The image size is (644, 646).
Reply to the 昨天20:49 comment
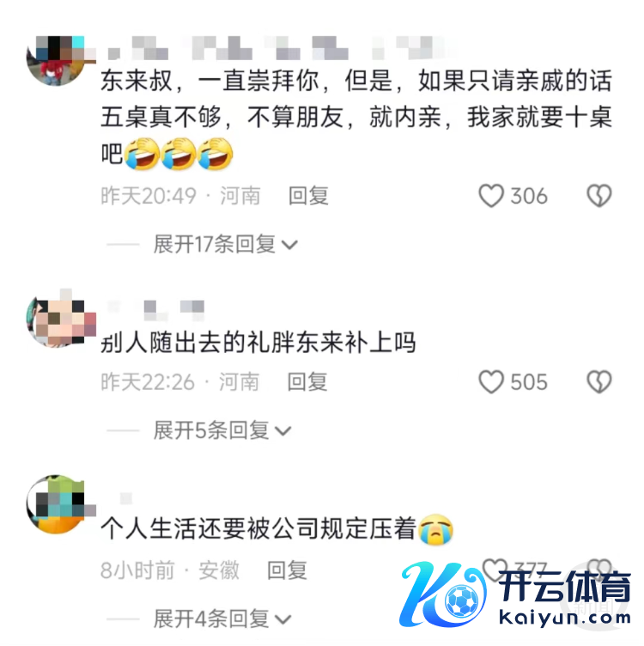point(308,196)
